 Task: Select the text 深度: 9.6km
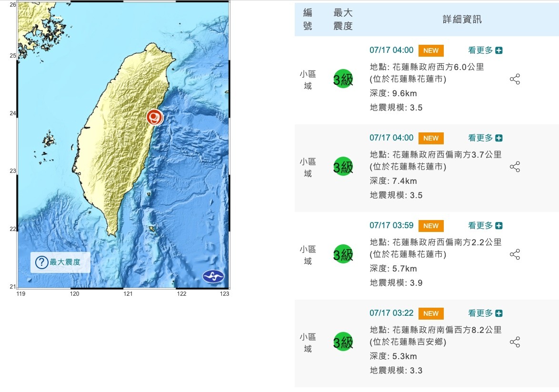[393, 93]
